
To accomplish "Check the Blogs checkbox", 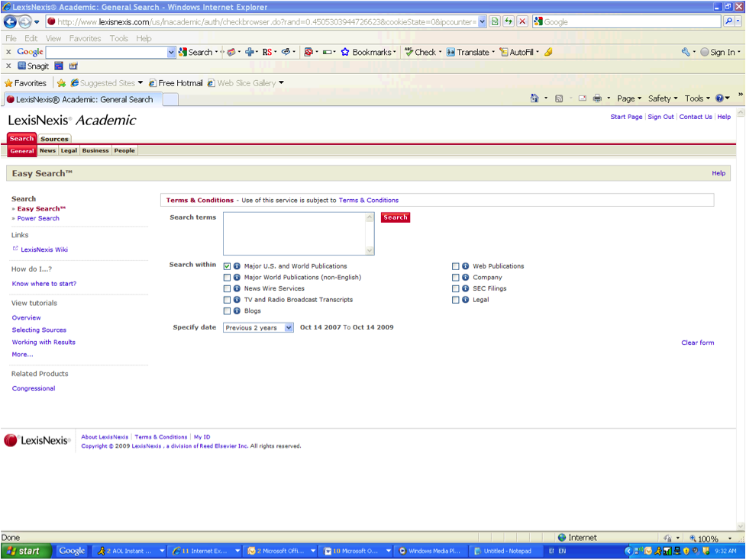I will pyautogui.click(x=227, y=311).
